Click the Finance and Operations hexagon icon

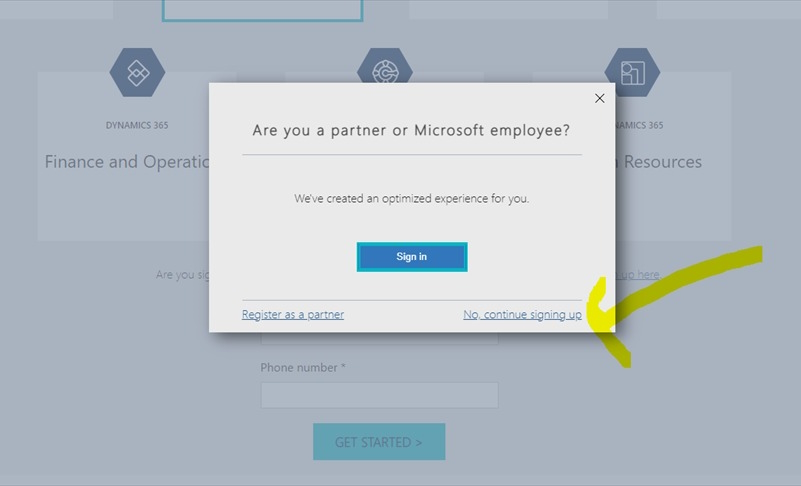(137, 73)
